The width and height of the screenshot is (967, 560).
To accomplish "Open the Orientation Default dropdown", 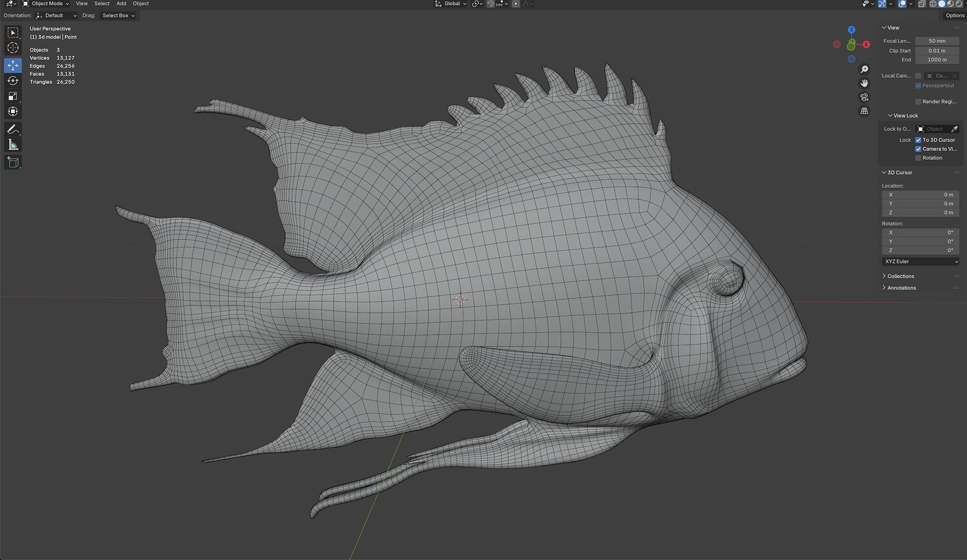I will (57, 15).
